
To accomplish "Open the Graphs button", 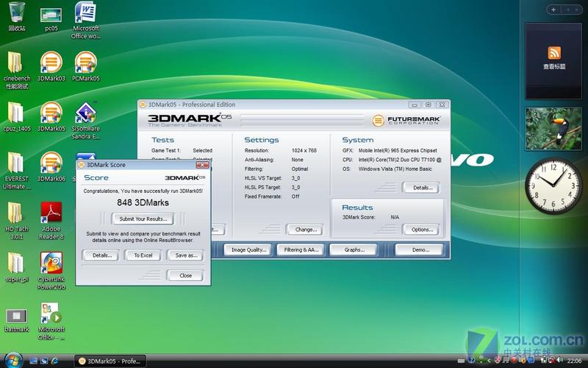I will click(x=354, y=250).
